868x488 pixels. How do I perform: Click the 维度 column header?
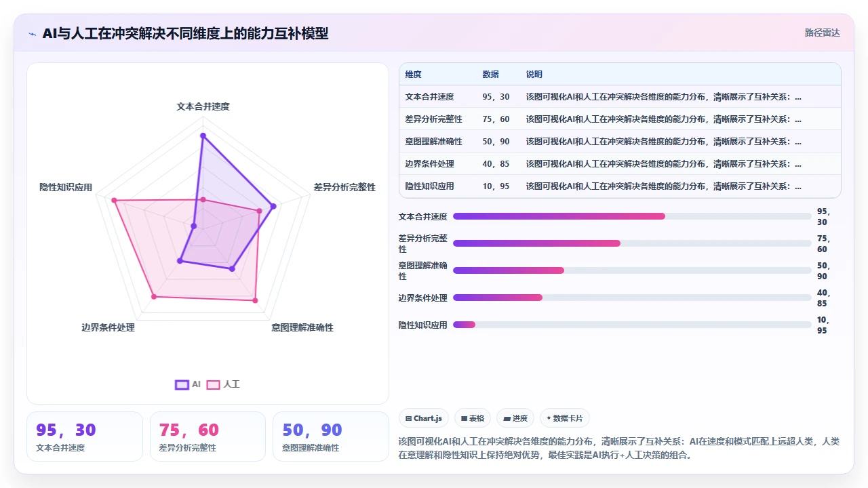tap(414, 75)
